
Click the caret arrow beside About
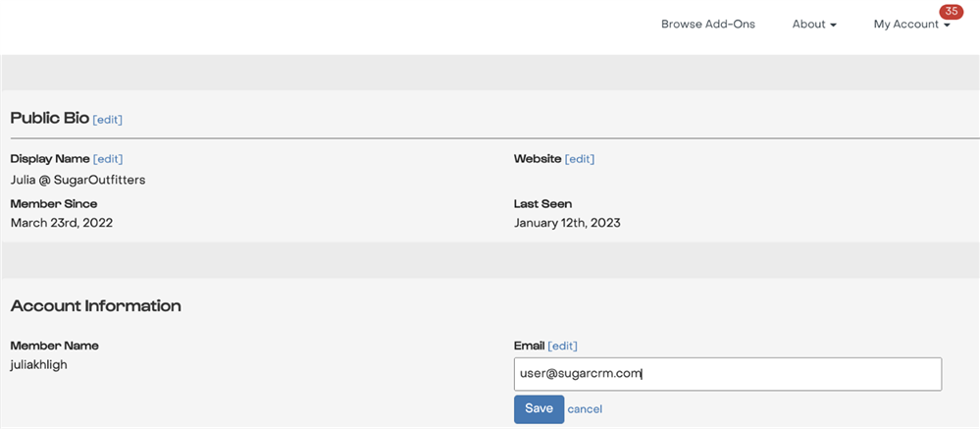tap(833, 26)
